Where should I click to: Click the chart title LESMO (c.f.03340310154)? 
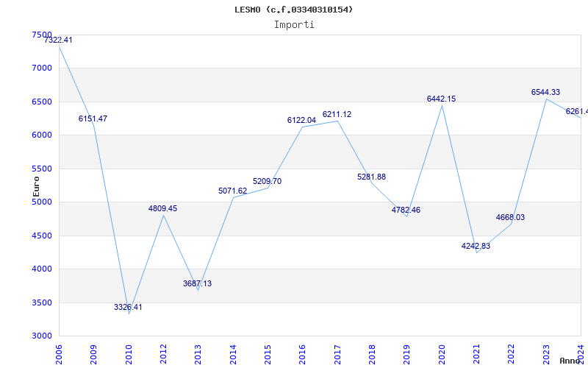click(293, 10)
